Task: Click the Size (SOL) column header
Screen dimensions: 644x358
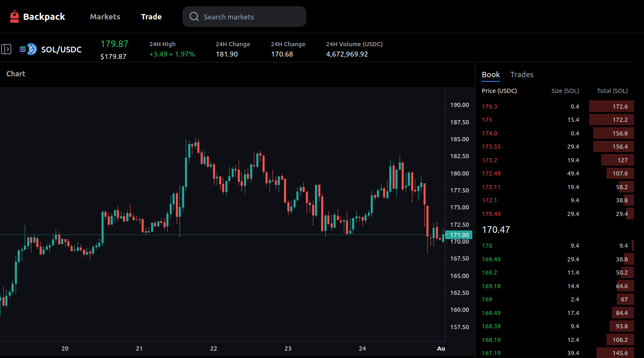Action: [x=565, y=91]
